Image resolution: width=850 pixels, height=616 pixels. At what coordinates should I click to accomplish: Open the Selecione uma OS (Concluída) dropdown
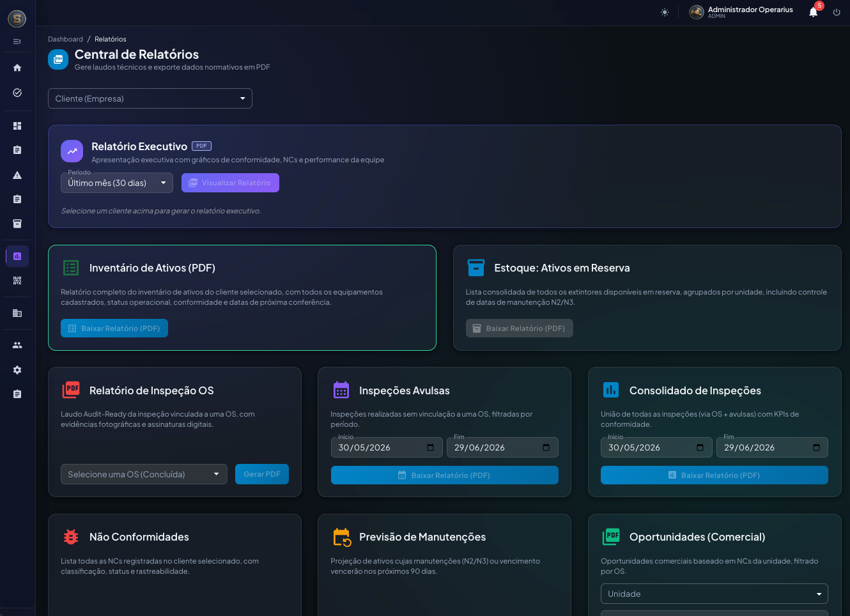tap(144, 474)
